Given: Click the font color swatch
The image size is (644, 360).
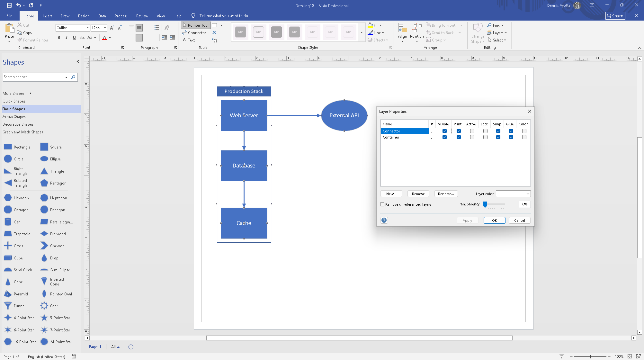Looking at the screenshot, I should tap(104, 38).
